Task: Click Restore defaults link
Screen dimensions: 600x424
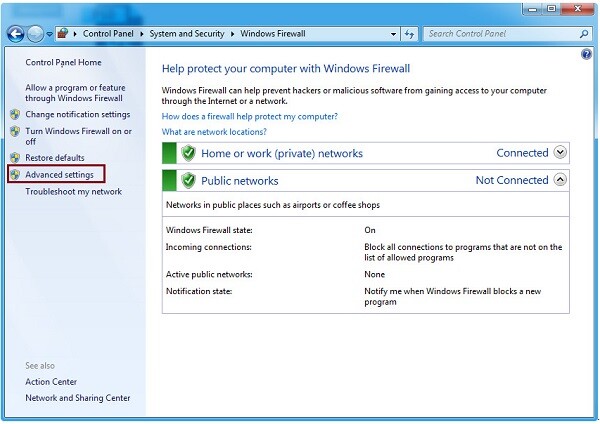Action: (55, 158)
